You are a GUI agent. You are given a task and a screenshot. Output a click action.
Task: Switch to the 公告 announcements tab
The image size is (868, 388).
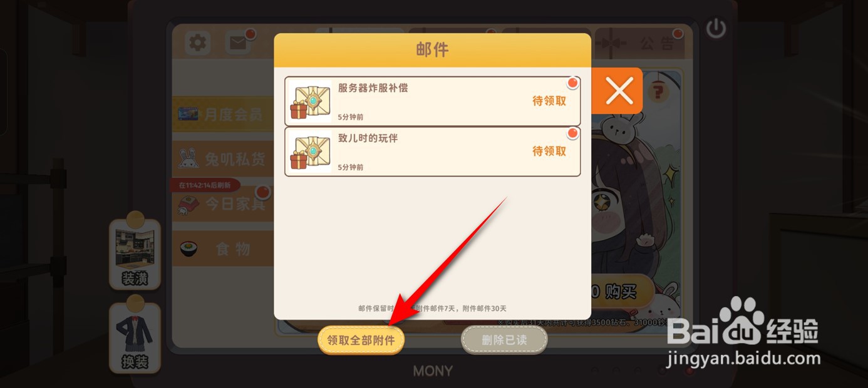(x=639, y=44)
